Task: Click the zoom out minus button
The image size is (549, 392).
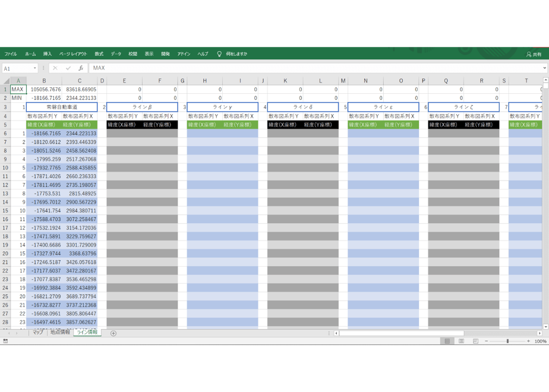Action: 487,341
